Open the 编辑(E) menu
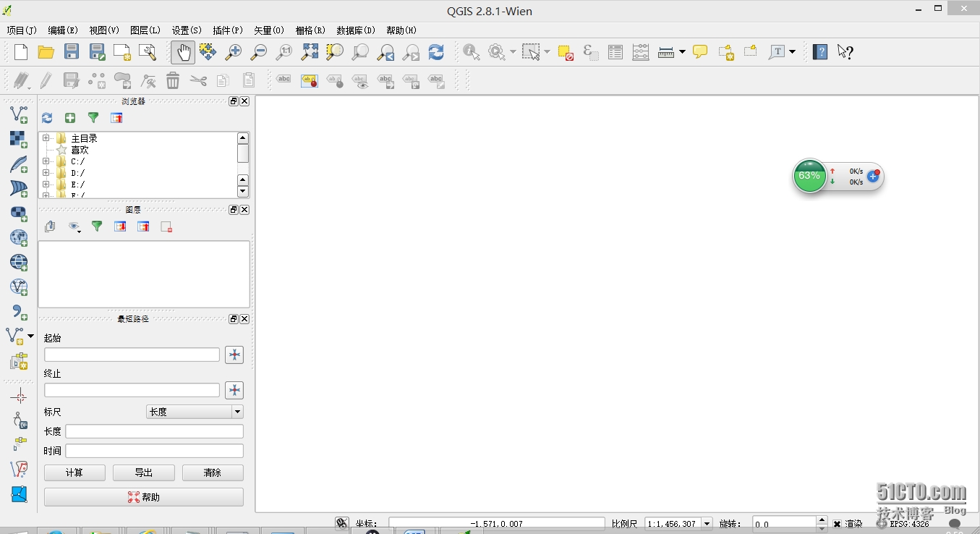Screen dimensions: 980x534 [63, 30]
